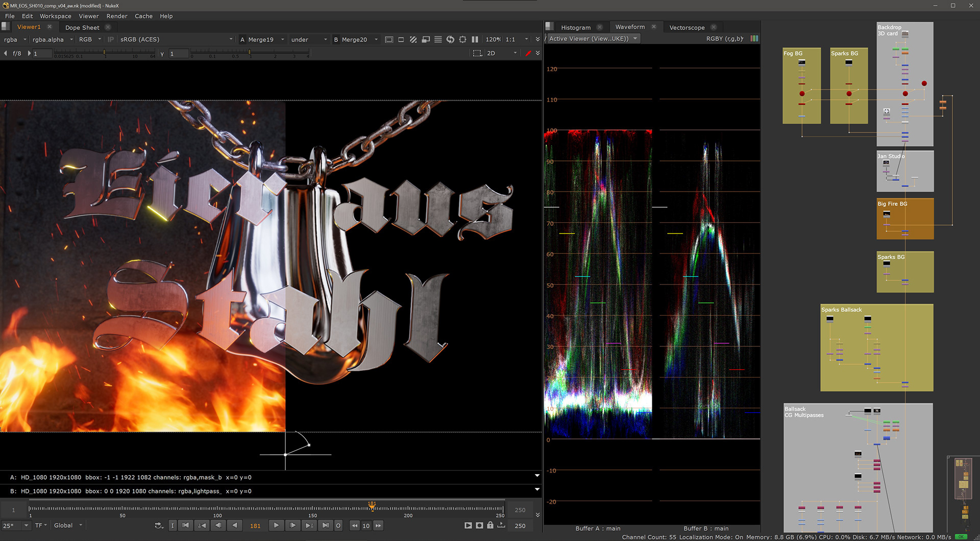Adjust the viewer gain slider
Screen dimensions: 980x541
click(104, 53)
